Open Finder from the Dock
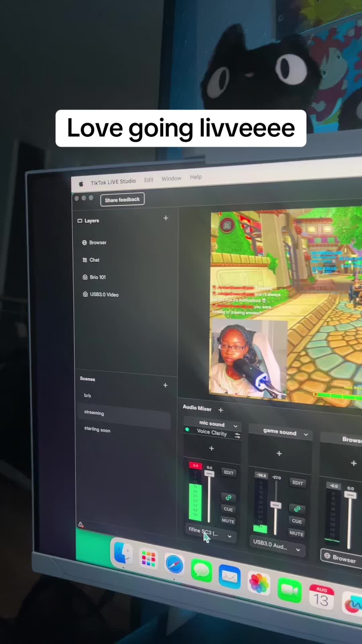The width and height of the screenshot is (362, 644). pos(123,553)
